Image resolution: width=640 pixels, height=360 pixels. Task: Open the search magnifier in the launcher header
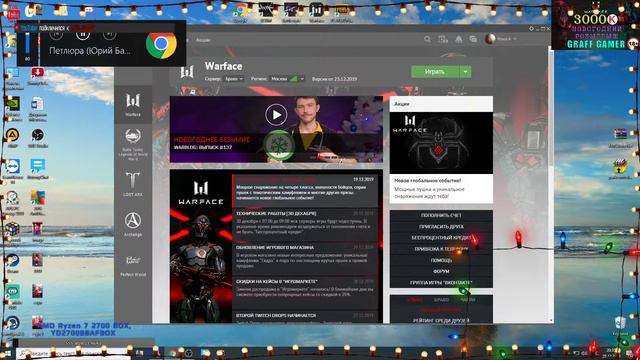click(x=427, y=39)
